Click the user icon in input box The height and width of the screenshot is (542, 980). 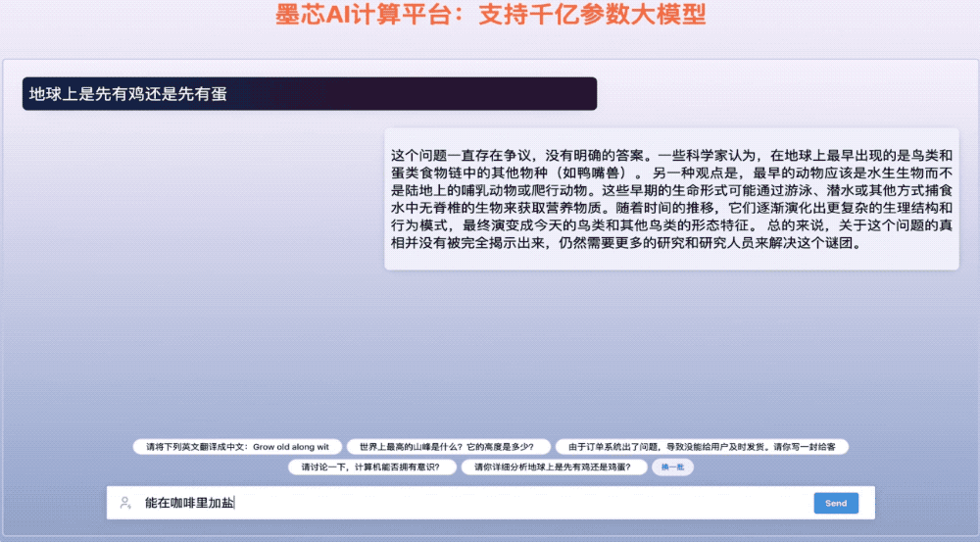pos(125,503)
